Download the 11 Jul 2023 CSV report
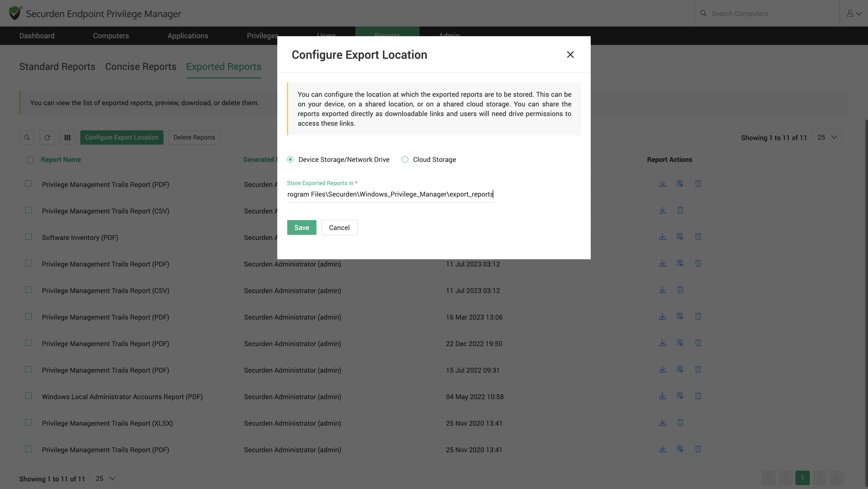Image resolution: width=868 pixels, height=489 pixels. [662, 290]
